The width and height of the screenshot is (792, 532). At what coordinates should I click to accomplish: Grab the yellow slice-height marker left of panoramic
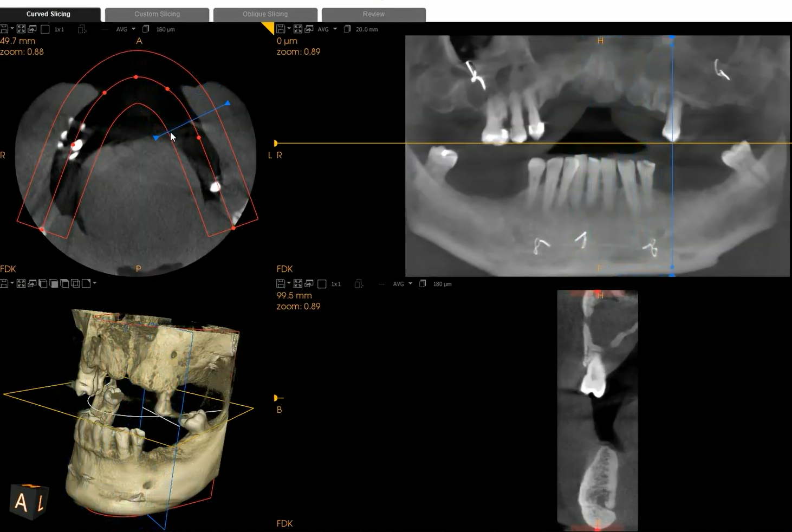(x=276, y=143)
